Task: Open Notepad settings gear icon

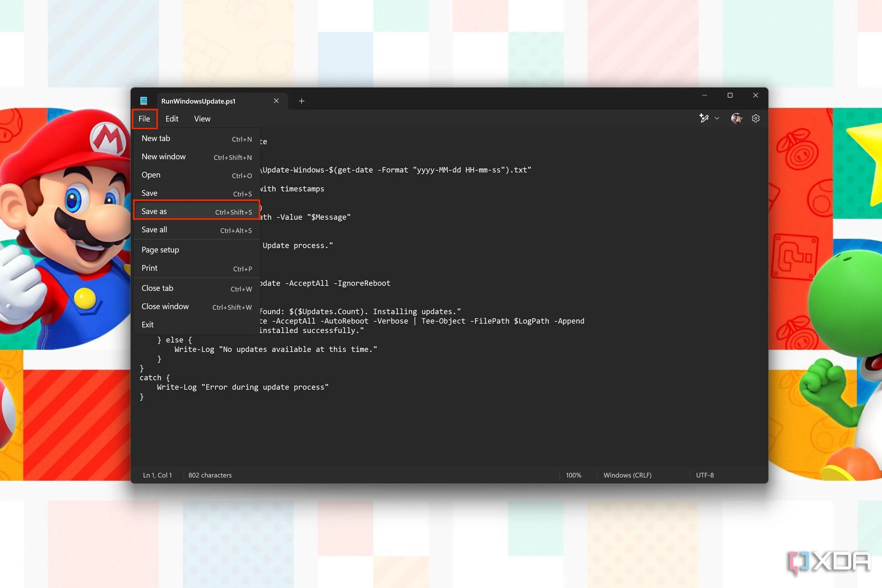Action: 755,118
